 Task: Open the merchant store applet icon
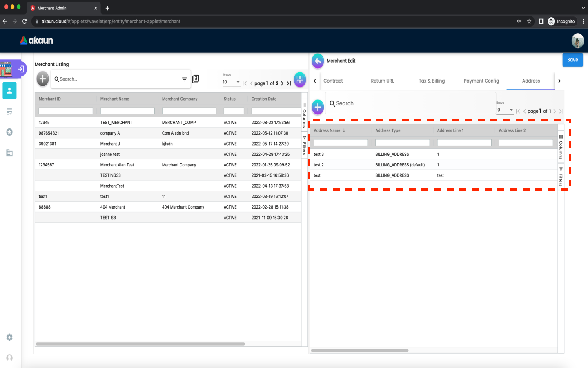[7, 69]
